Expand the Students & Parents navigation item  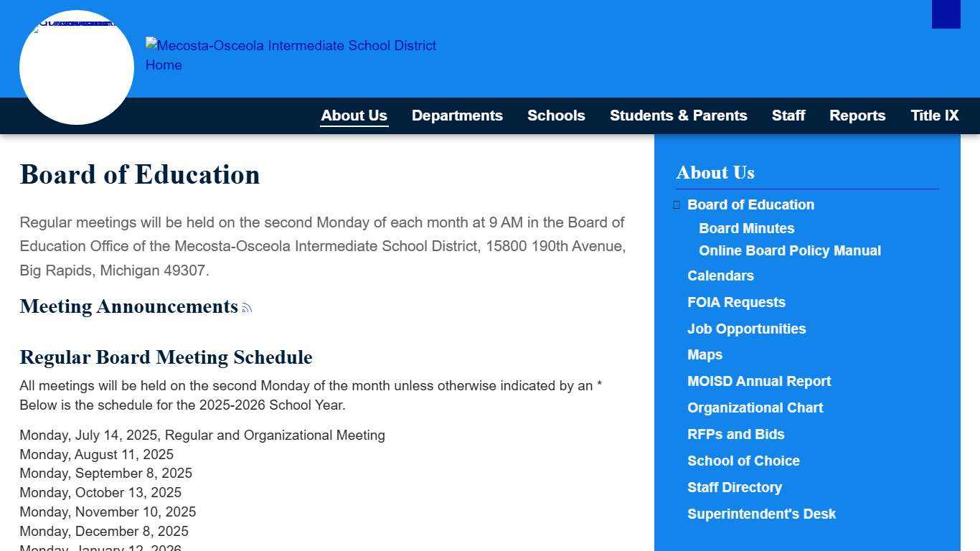[679, 116]
